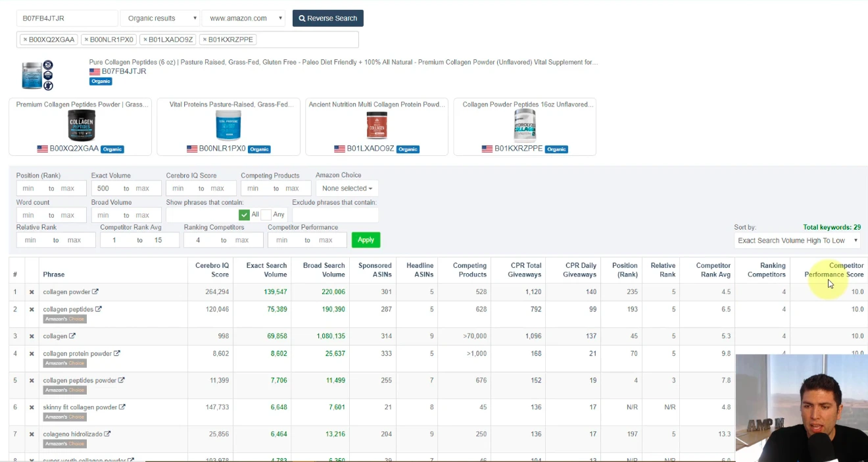Open the "Exact Search Volume High To Low" sort dropdown
The height and width of the screenshot is (462, 868).
click(x=796, y=240)
